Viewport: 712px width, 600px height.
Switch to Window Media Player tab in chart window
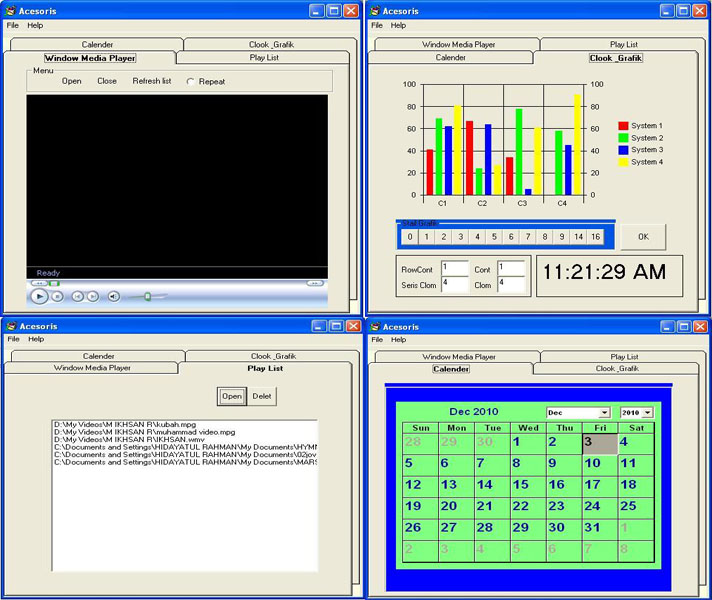point(458,45)
